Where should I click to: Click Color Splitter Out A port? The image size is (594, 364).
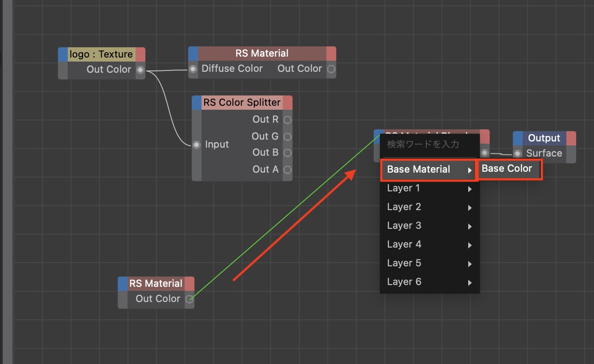click(288, 170)
